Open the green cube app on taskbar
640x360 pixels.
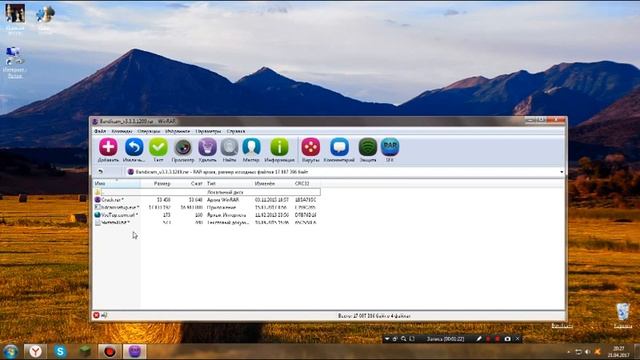tap(85, 351)
